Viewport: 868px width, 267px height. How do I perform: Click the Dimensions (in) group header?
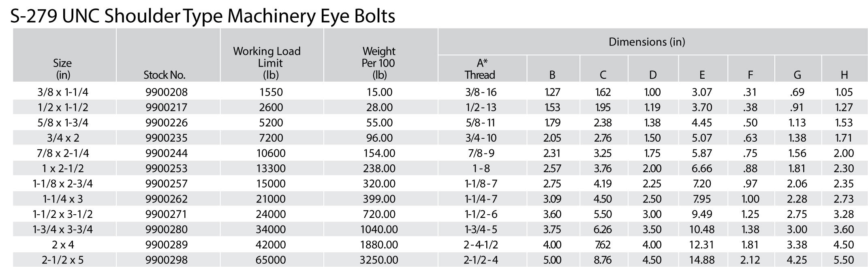point(647,42)
